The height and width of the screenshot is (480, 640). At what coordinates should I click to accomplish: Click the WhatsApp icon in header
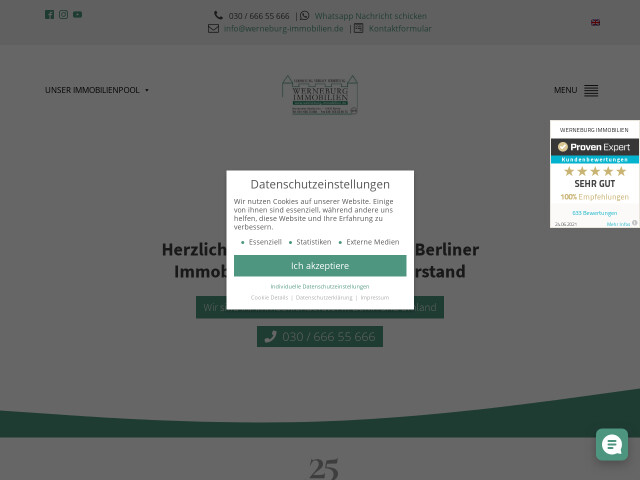click(x=305, y=16)
